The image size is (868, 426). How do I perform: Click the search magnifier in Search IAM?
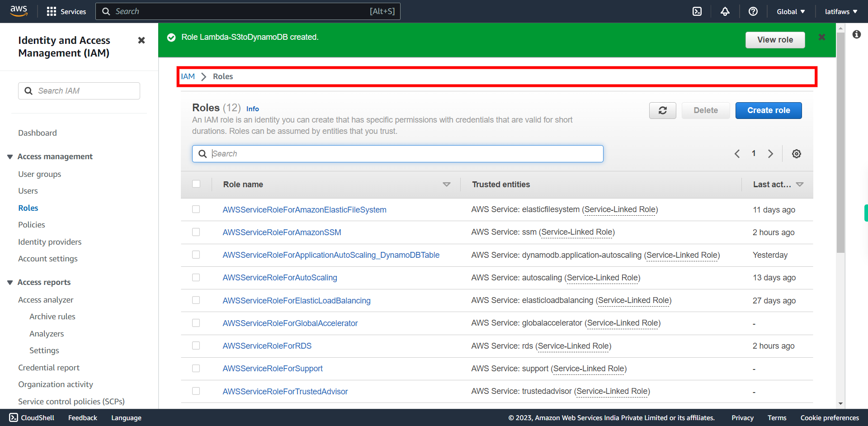click(28, 91)
